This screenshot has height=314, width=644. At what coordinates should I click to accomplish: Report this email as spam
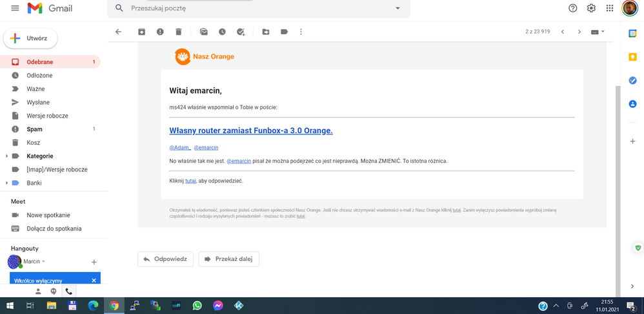pos(160,32)
